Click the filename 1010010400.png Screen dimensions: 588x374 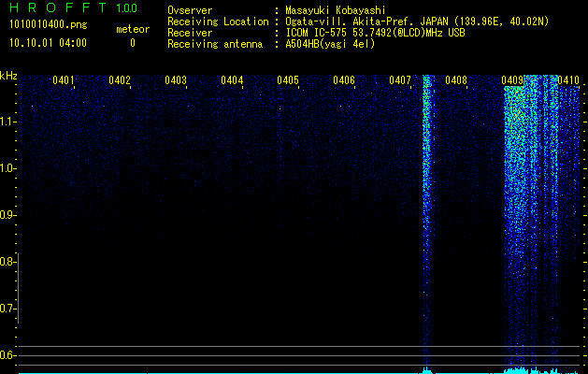pyautogui.click(x=48, y=24)
